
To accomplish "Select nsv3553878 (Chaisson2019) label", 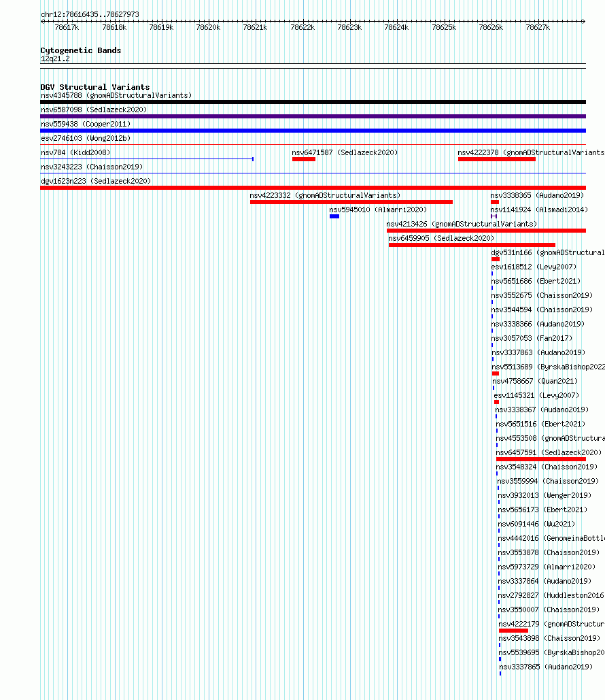I will pos(549,552).
